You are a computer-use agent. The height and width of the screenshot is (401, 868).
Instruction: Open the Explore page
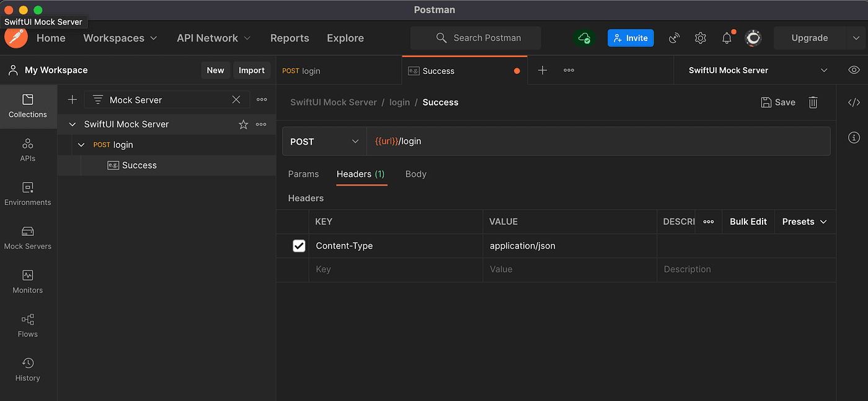click(x=345, y=38)
